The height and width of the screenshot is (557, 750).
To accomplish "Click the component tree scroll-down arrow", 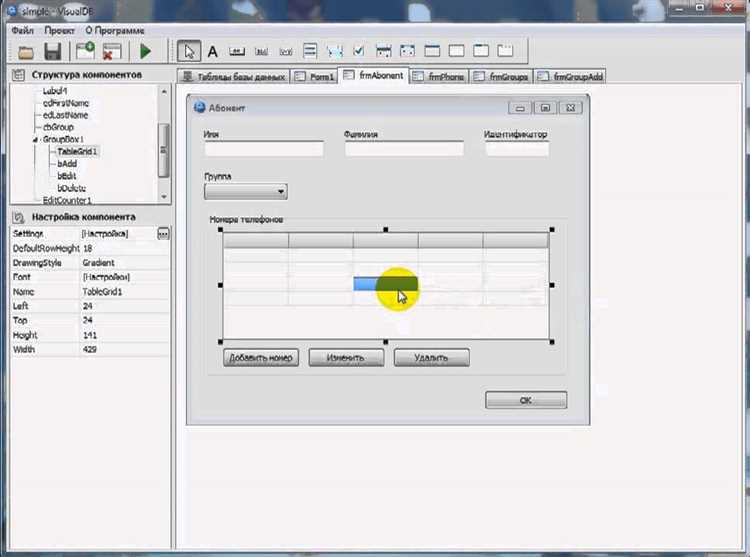I will pos(164,197).
